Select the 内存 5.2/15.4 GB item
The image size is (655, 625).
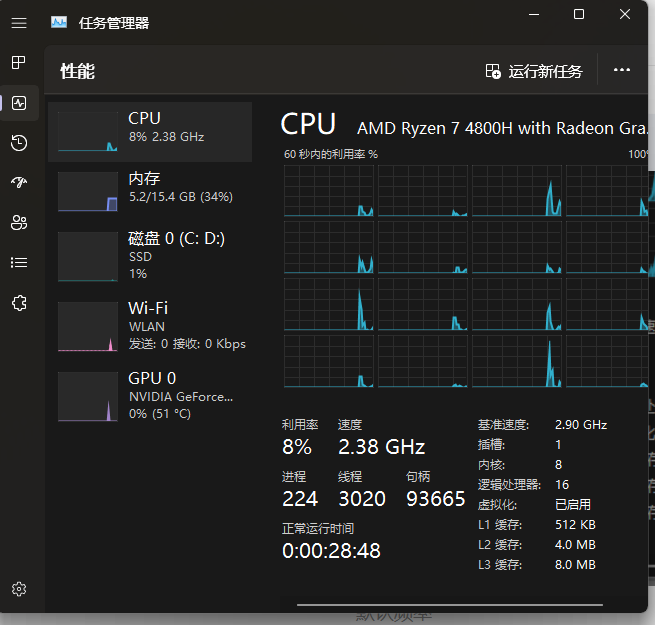pos(150,192)
